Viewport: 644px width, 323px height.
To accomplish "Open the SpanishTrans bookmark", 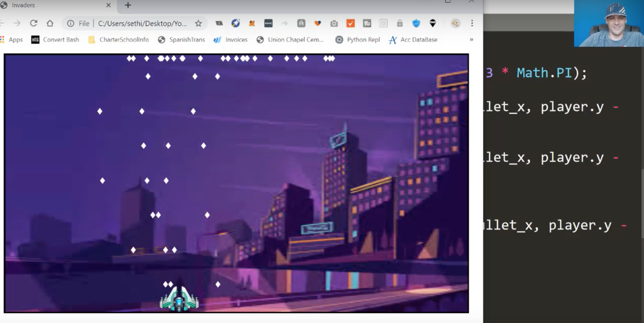I will coord(182,40).
